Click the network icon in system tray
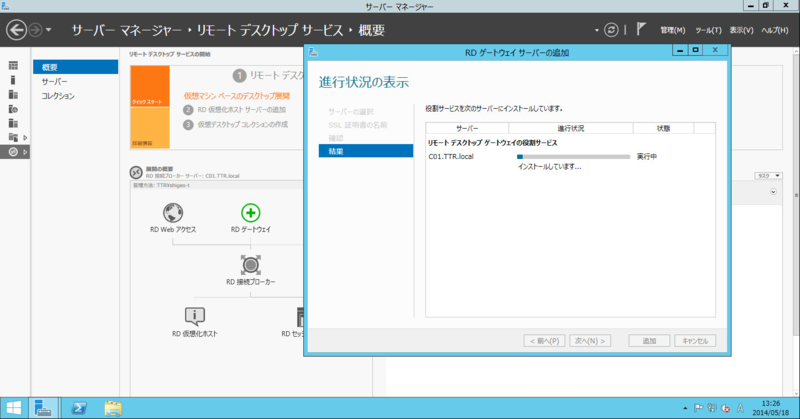Viewport: 800px width, 419px height. pos(712,408)
